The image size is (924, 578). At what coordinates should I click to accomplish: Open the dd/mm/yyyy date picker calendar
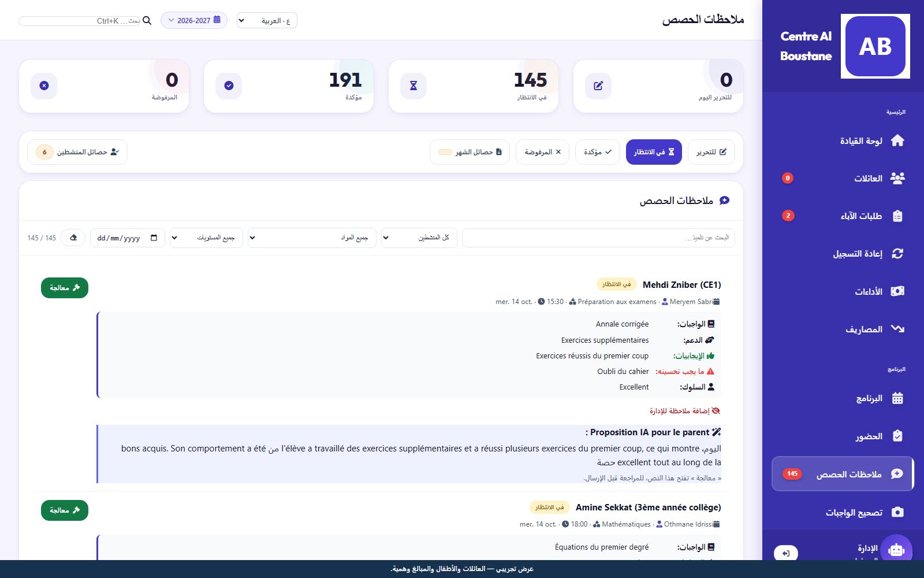tap(154, 238)
